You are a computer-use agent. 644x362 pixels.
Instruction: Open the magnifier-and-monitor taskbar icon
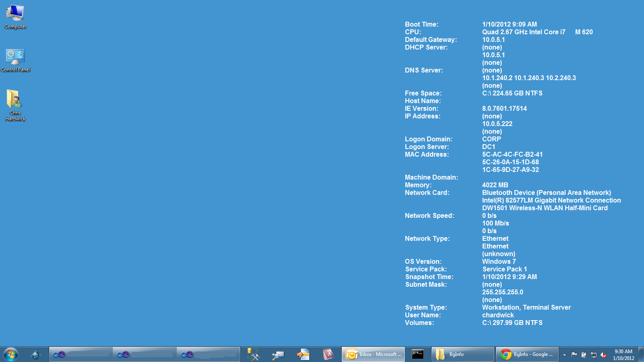point(278,354)
